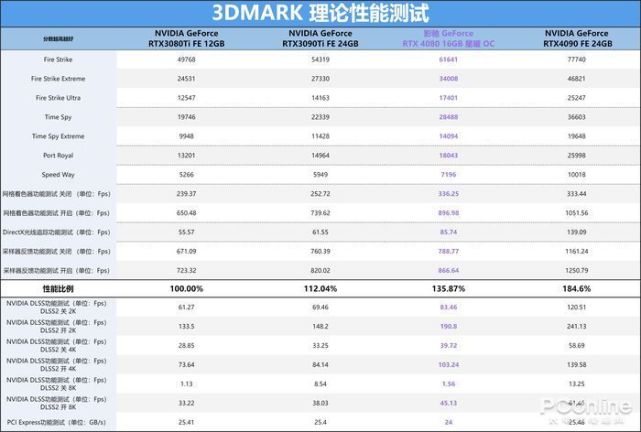Click the "Fire Strike" row label
The image size is (641, 432).
point(58,59)
